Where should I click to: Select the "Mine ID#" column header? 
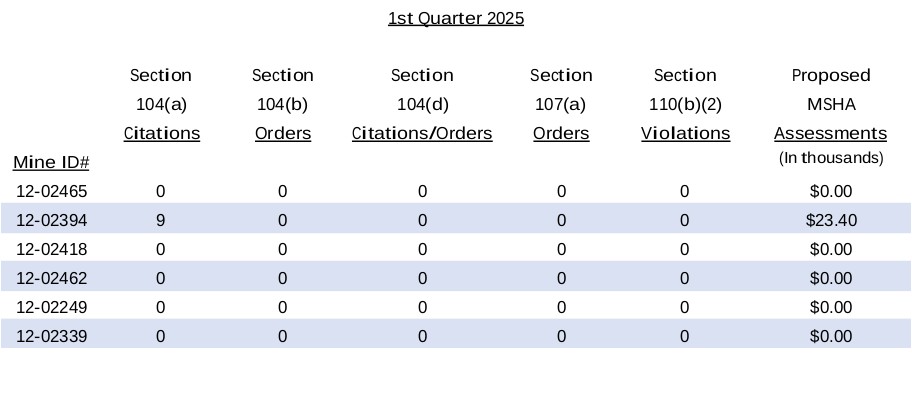52,162
